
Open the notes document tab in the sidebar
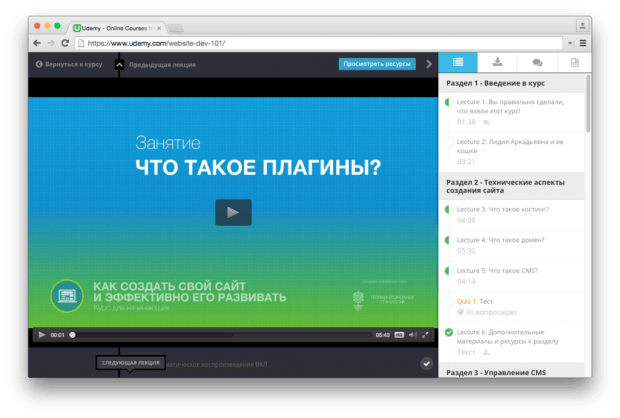[x=574, y=63]
